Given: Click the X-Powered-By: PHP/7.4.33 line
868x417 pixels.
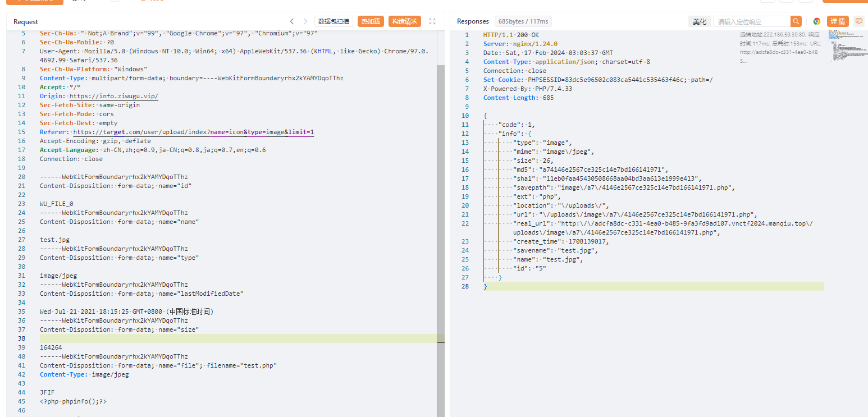Looking at the screenshot, I should 528,89.
